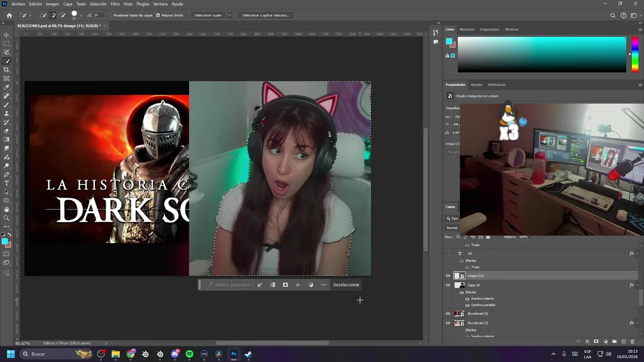This screenshot has width=644, height=362.
Task: Switch to the Bibliotecas tab
Action: coord(497,84)
